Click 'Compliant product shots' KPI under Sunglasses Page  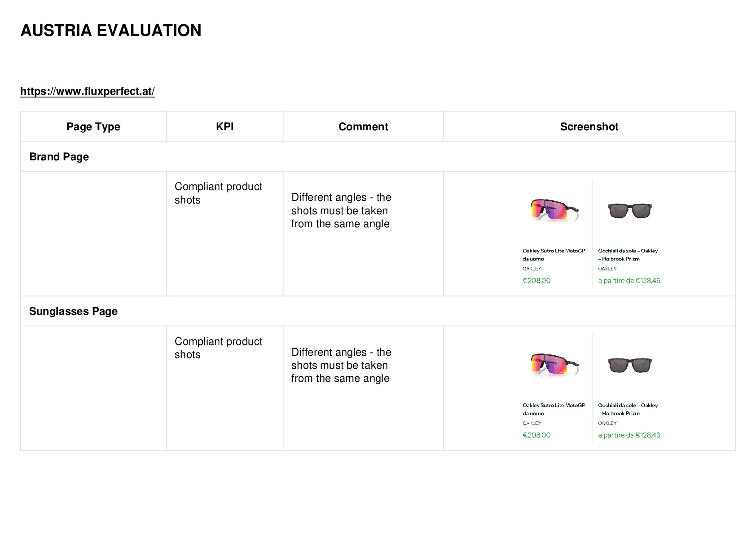tap(218, 348)
